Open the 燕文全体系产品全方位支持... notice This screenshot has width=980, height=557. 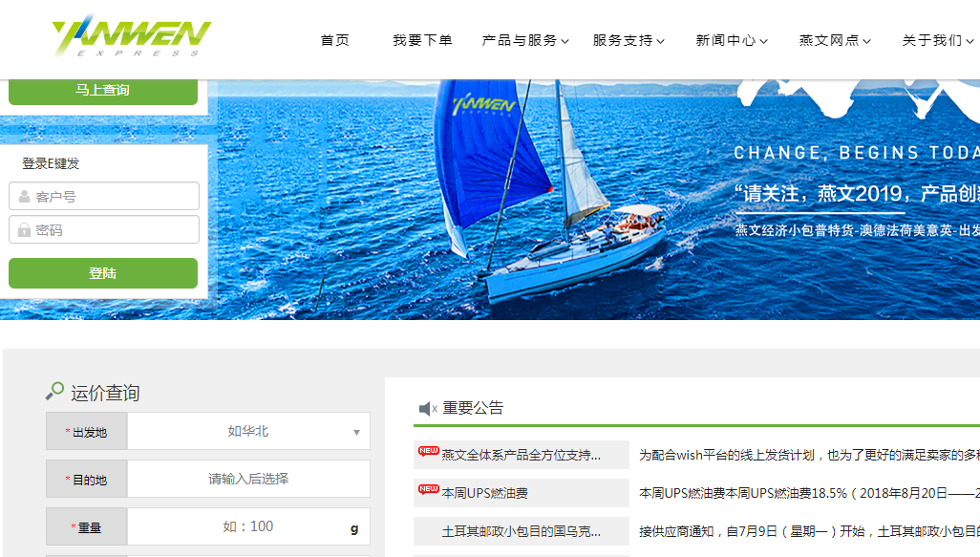click(522, 455)
